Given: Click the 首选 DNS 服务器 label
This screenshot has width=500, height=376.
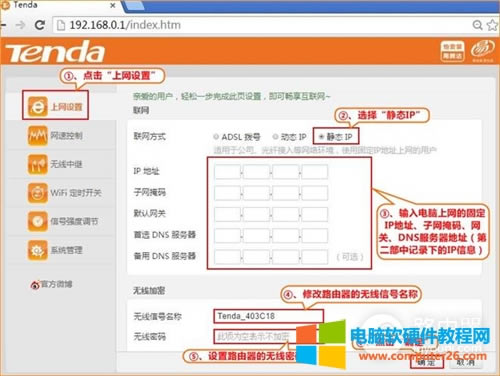Looking at the screenshot, I should (165, 235).
